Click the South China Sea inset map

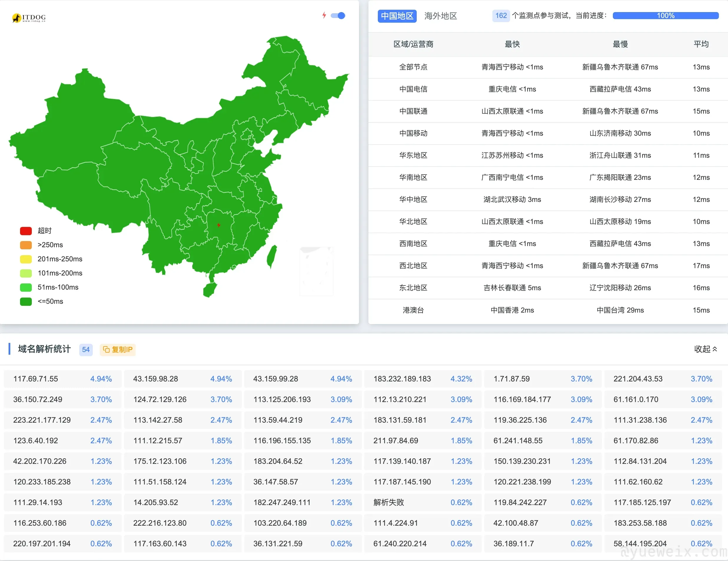pos(316,271)
